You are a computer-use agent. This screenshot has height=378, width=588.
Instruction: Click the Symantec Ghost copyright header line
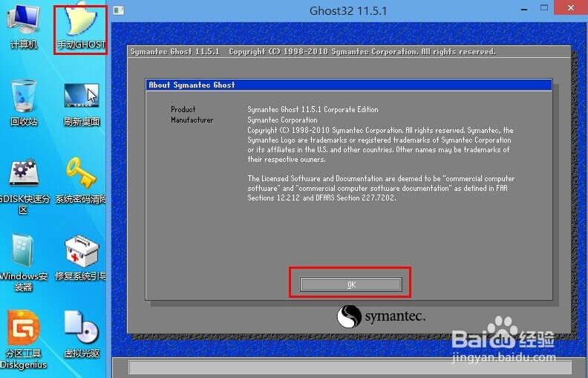(313, 52)
